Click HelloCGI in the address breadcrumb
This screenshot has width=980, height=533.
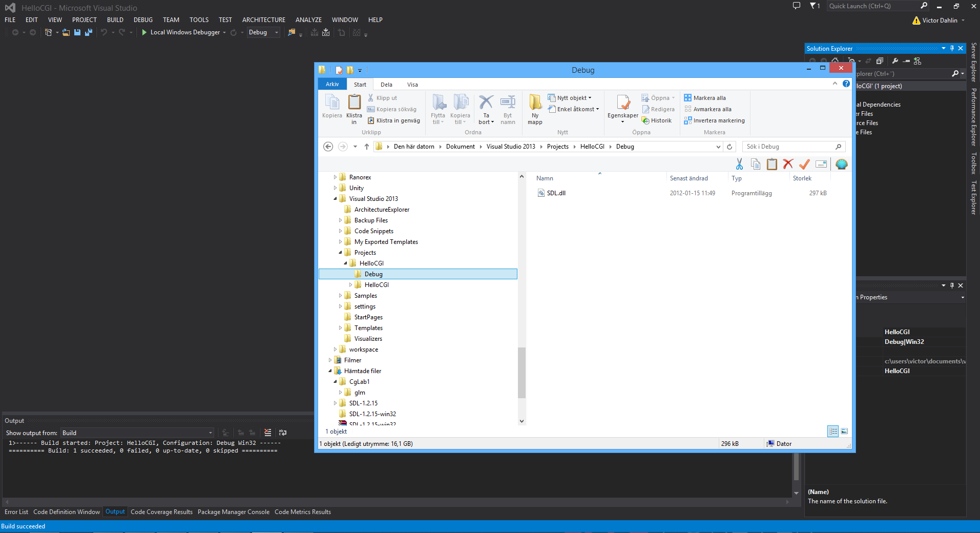[592, 147]
